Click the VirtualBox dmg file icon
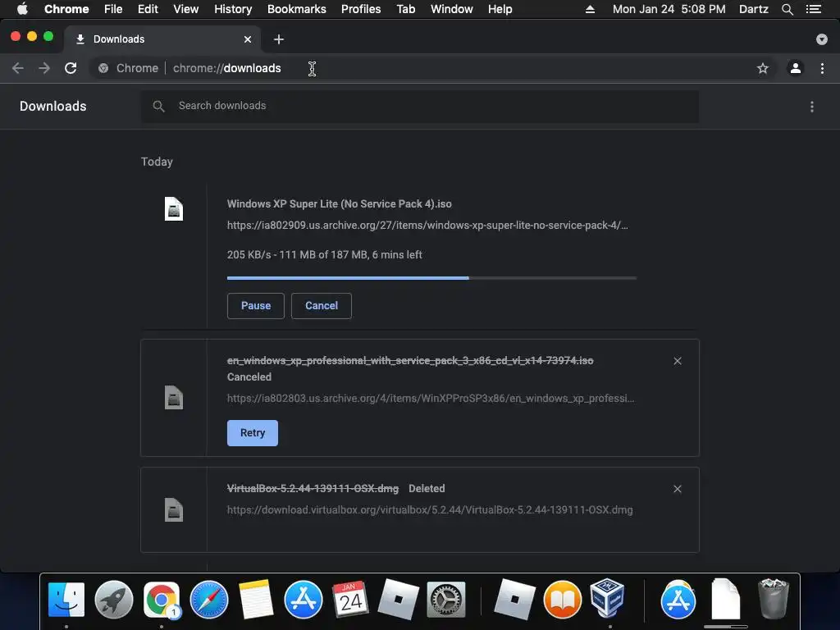Viewport: 840px width, 630px height. [174, 509]
